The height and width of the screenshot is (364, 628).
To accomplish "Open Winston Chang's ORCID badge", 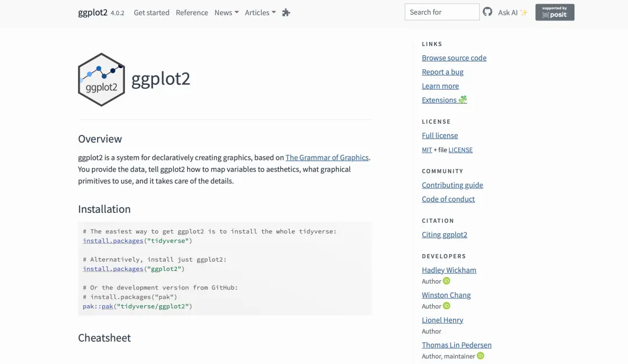I will pos(447,306).
